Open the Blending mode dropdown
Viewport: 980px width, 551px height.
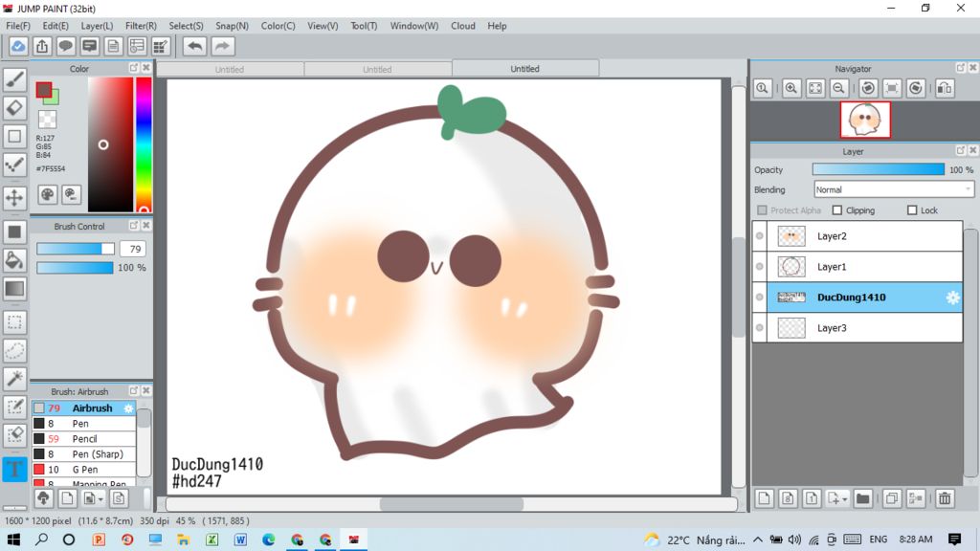894,189
